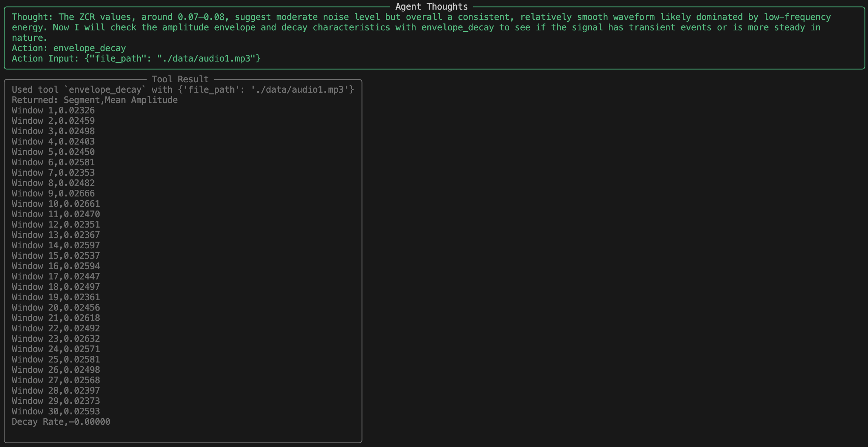Viewport: 868px width, 447px height.
Task: Click the Agent Thoughts panel title
Action: click(431, 7)
